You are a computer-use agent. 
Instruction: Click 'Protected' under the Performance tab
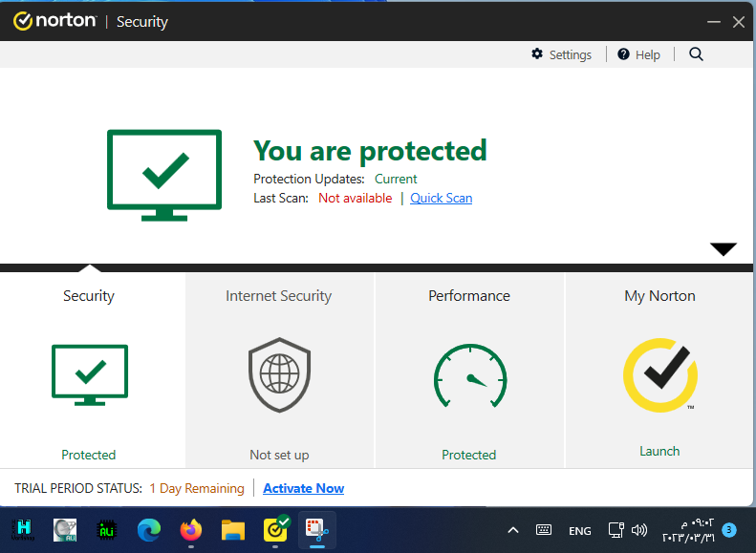coord(469,455)
